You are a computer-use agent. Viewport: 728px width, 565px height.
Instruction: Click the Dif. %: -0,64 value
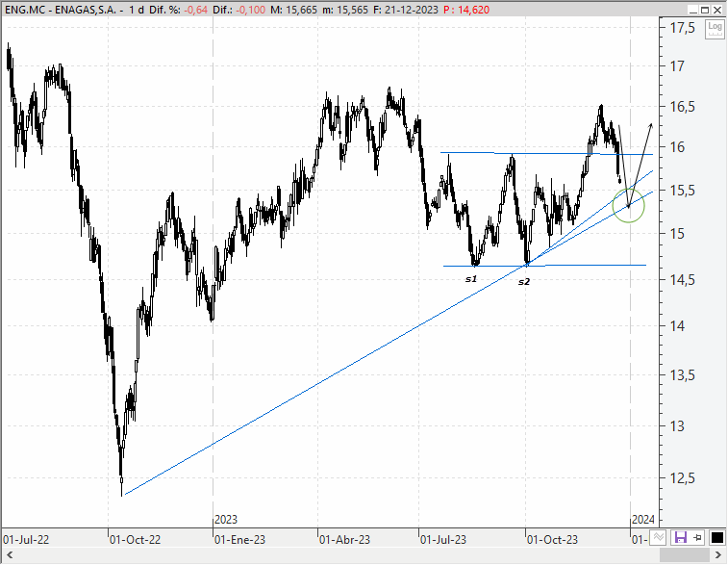click(x=178, y=10)
